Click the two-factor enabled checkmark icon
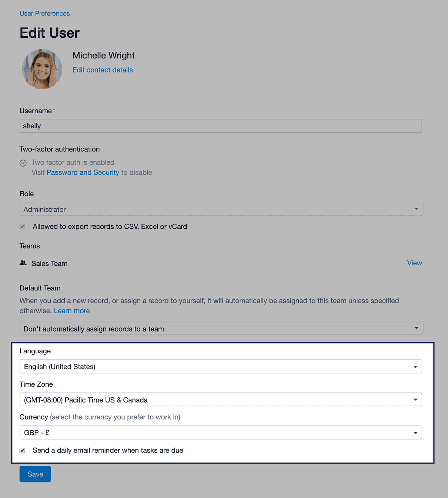 [23, 163]
